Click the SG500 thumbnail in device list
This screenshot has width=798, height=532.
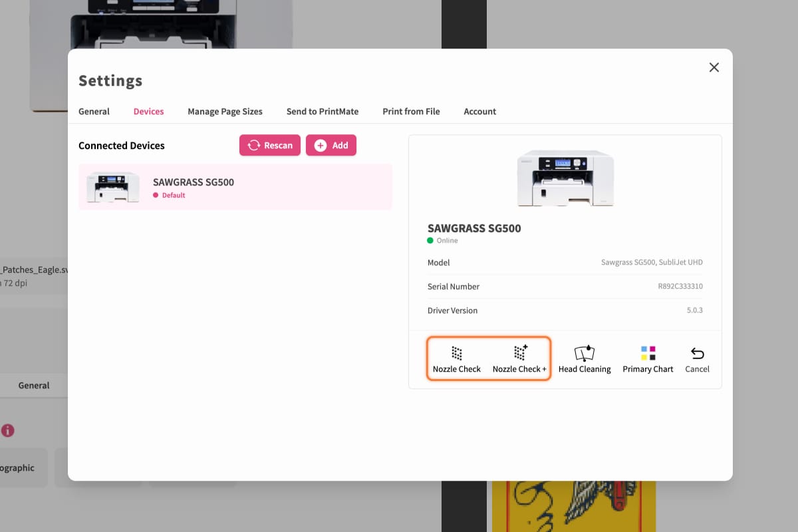coord(113,187)
